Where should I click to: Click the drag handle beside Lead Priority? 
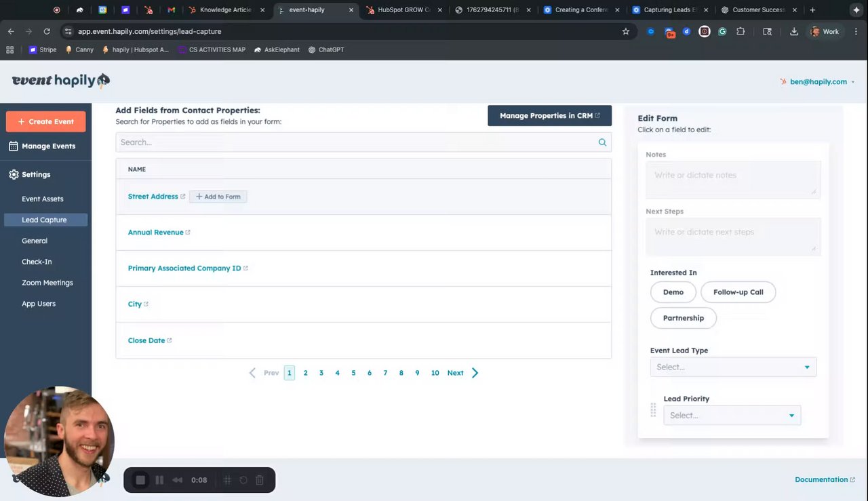coord(653,409)
